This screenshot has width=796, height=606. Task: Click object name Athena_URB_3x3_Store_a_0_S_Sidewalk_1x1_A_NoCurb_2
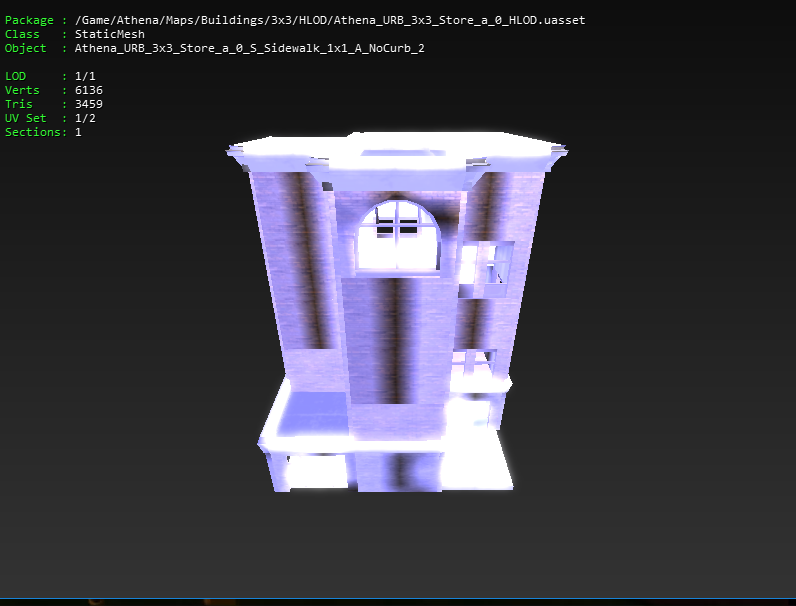click(249, 48)
